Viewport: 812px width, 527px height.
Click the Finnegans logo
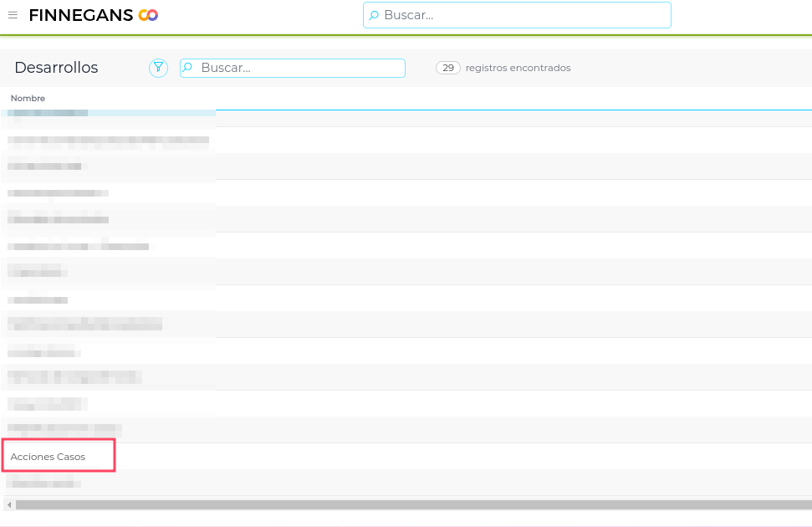coord(94,15)
